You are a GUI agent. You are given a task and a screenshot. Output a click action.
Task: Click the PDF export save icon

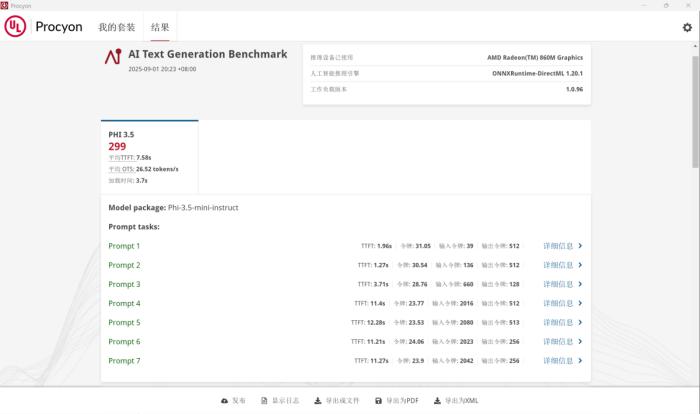coord(378,401)
